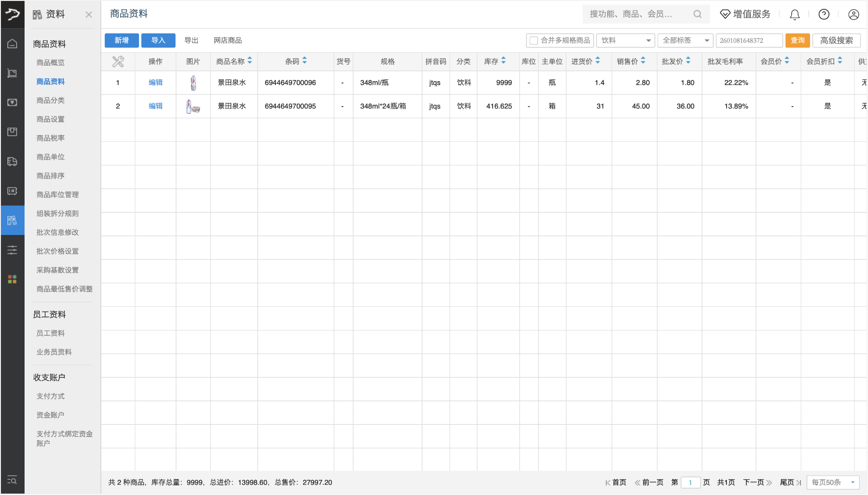Click the colorful apps grid sidebar icon
The width and height of the screenshot is (868, 495).
click(x=13, y=279)
